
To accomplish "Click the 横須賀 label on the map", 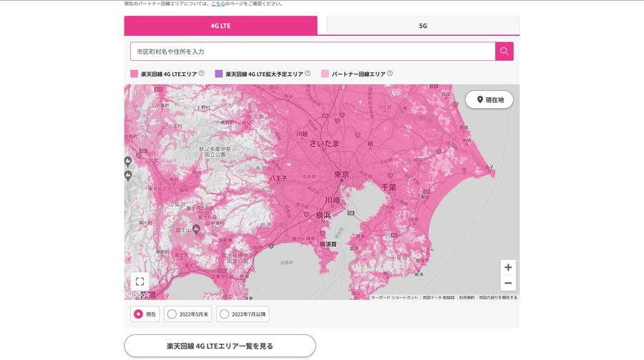I will point(328,244).
